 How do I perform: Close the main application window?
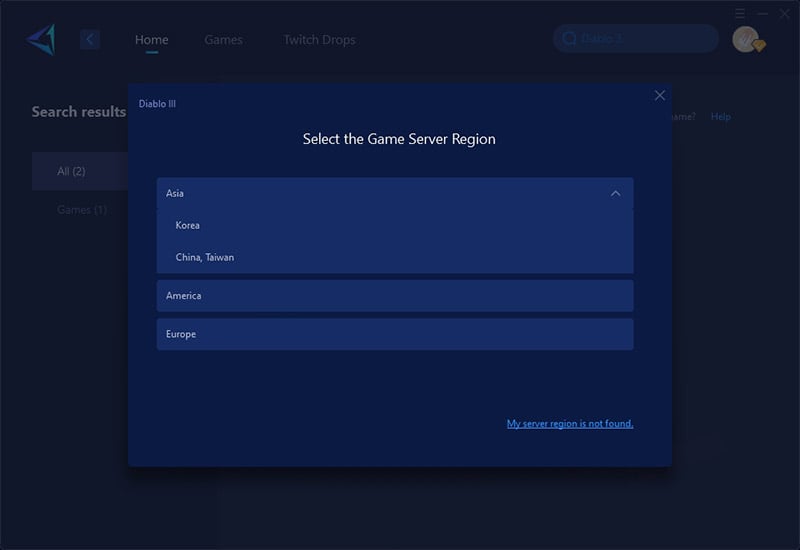[x=784, y=14]
